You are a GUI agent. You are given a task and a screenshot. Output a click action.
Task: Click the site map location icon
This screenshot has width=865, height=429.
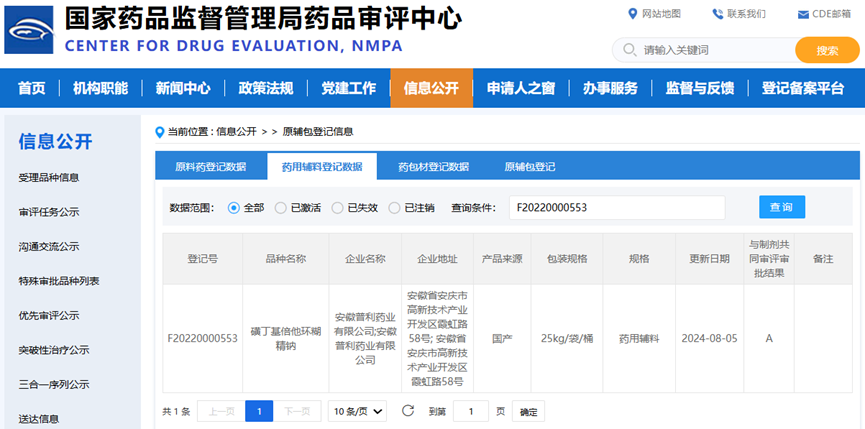click(x=632, y=13)
